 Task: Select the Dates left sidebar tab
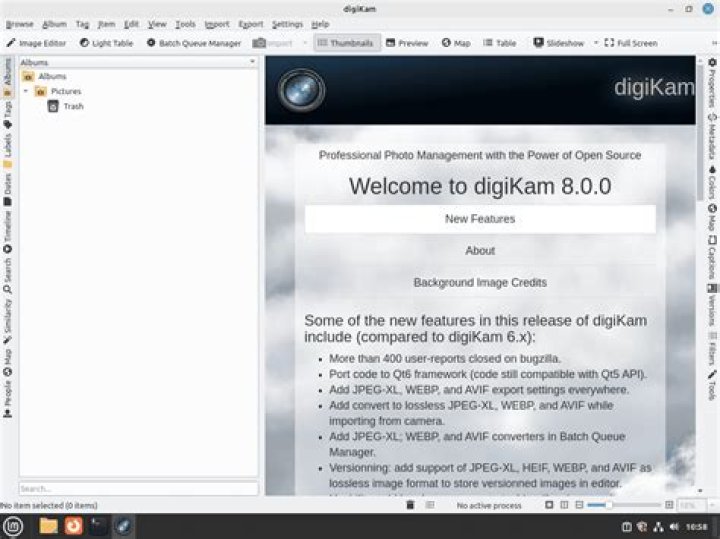(x=7, y=190)
